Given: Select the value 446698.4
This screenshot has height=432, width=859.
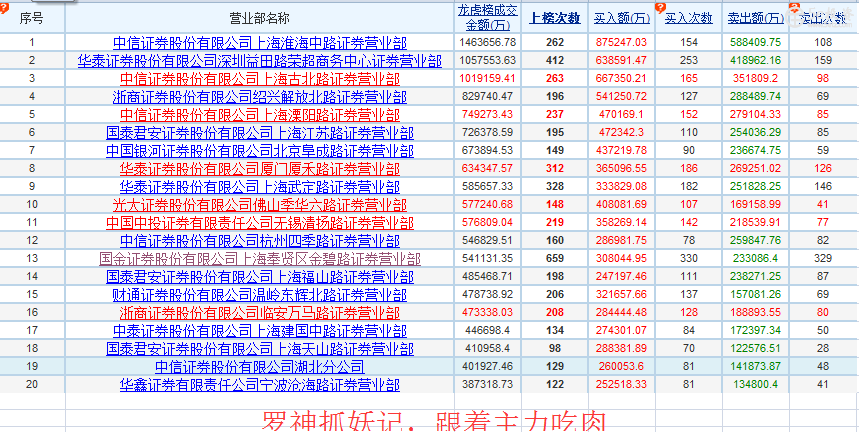Looking at the screenshot, I should tap(488, 331).
